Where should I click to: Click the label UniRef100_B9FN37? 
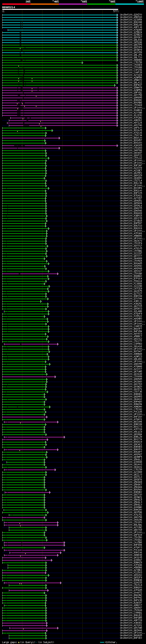coord(131,85)
